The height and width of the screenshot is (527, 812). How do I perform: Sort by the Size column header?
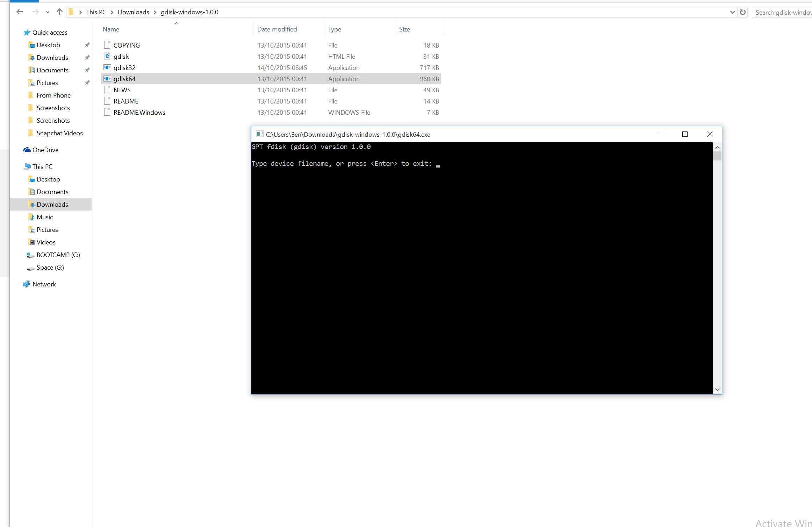[x=404, y=29]
